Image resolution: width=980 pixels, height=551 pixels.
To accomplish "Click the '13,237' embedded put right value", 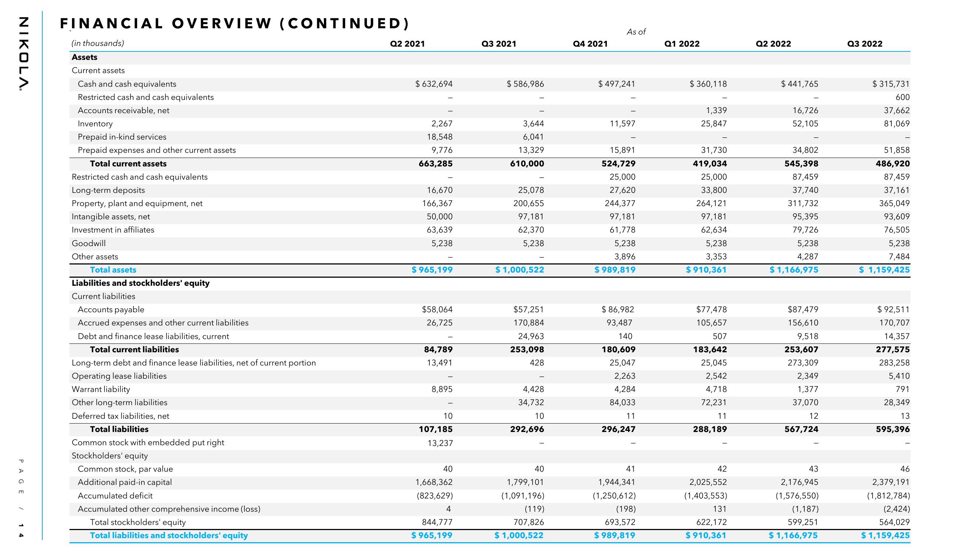I will (x=440, y=443).
